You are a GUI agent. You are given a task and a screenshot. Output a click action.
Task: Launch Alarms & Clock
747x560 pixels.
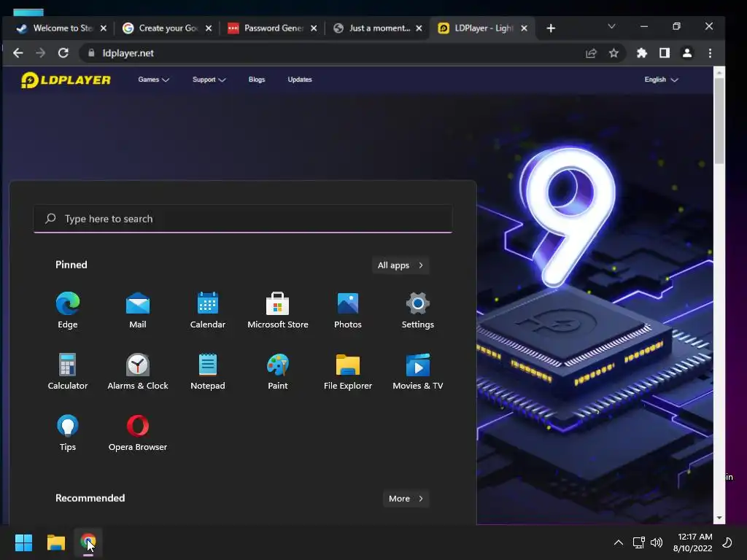click(x=138, y=371)
